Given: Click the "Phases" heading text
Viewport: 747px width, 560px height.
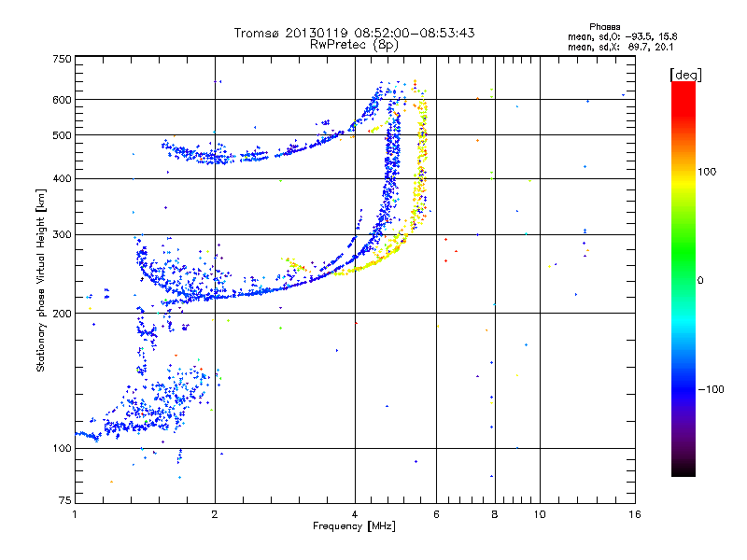Looking at the screenshot, I should (x=604, y=27).
